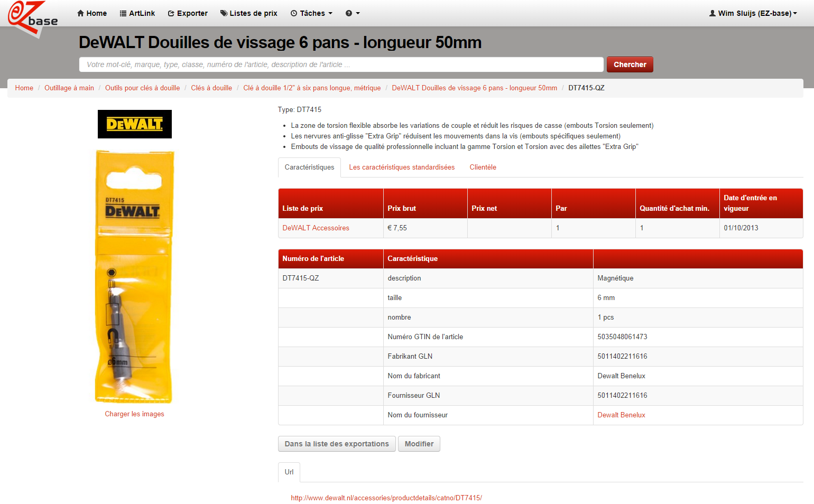
Task: Open Outils pour clés à douille breadcrumb
Action: [x=143, y=88]
